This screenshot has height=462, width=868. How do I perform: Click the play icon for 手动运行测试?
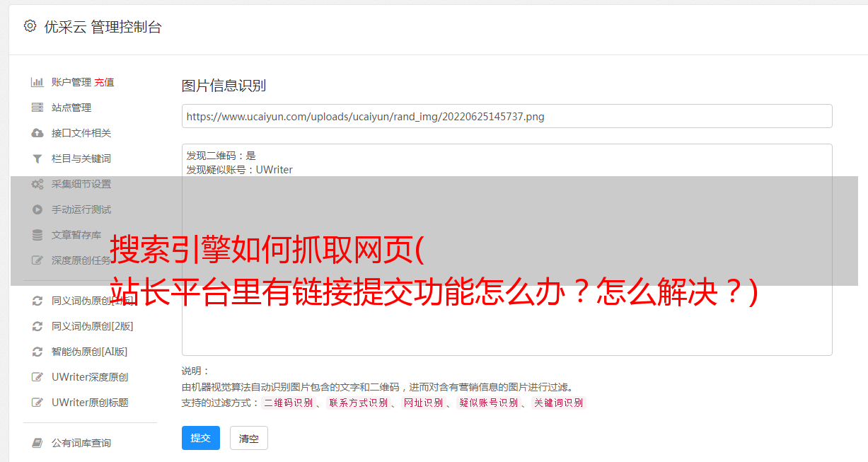coord(37,209)
